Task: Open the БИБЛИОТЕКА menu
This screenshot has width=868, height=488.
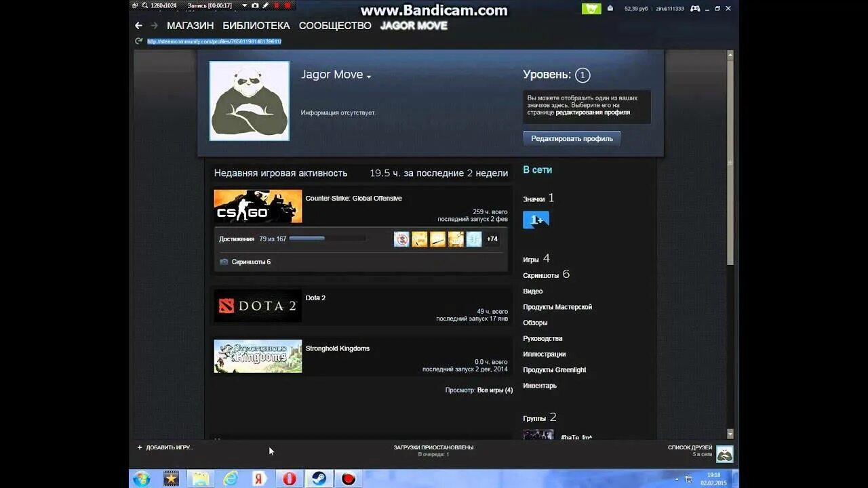Action: pos(256,26)
